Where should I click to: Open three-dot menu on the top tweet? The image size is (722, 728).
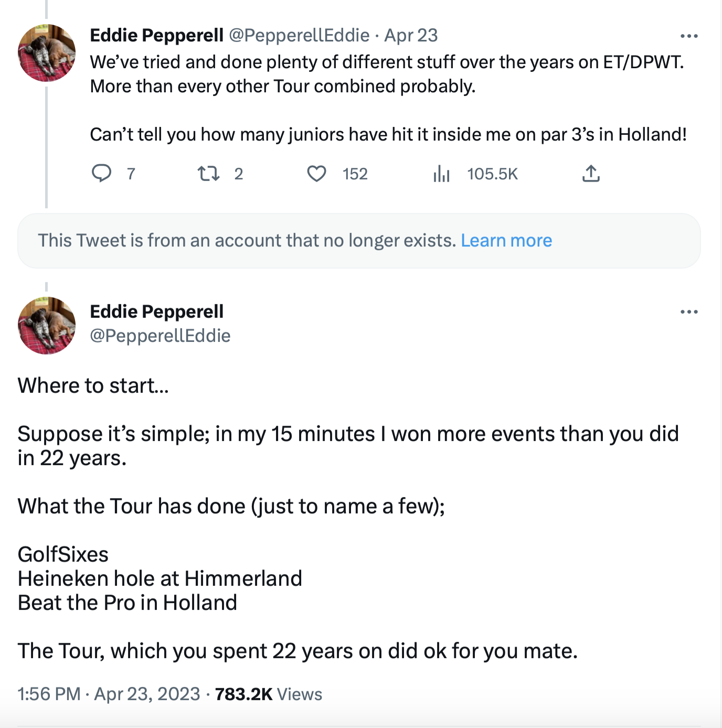click(688, 36)
